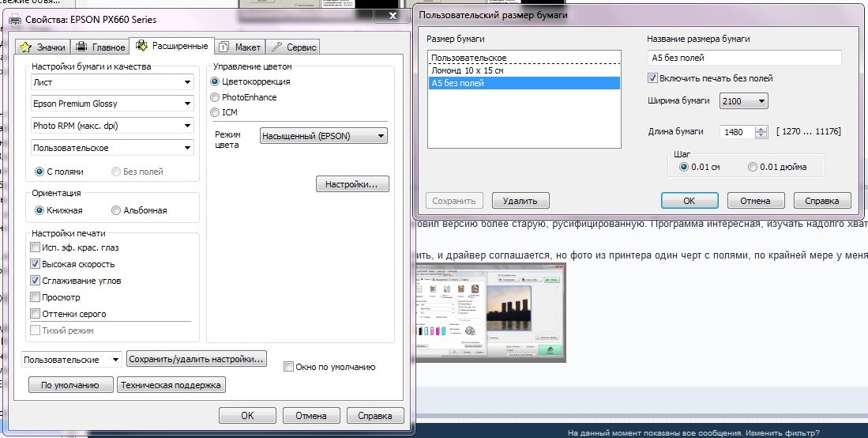Switch to the Сервис tab
The image size is (868, 438).
click(x=294, y=47)
